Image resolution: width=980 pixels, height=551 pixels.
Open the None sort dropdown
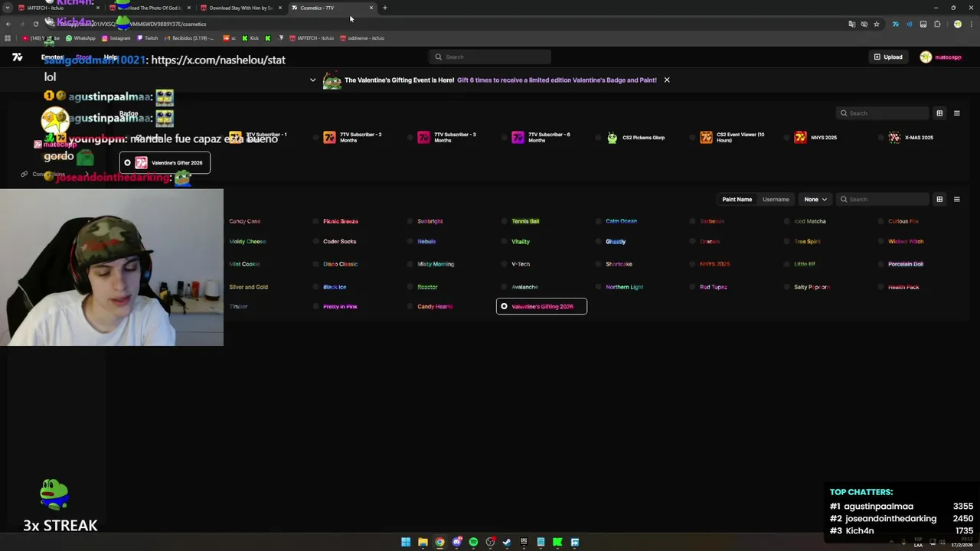815,199
